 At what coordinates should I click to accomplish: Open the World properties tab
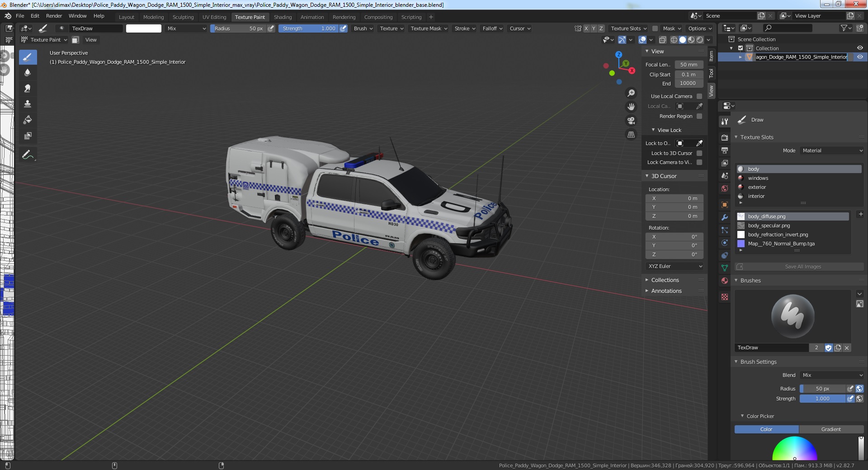click(x=725, y=188)
